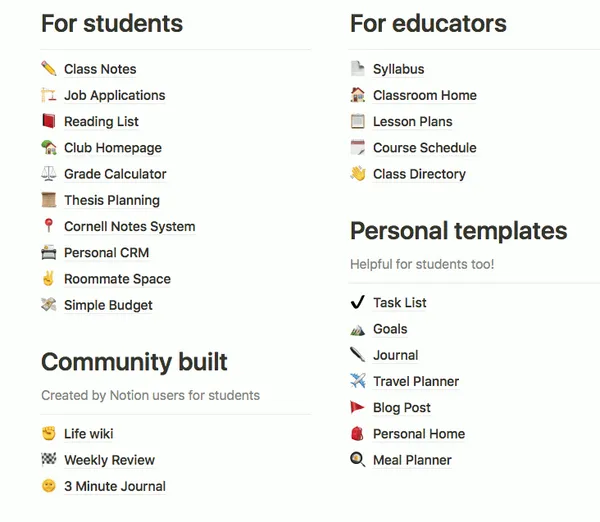600x522 pixels.
Task: Click the red pin icon by Cornell Notes System
Action: 49,226
